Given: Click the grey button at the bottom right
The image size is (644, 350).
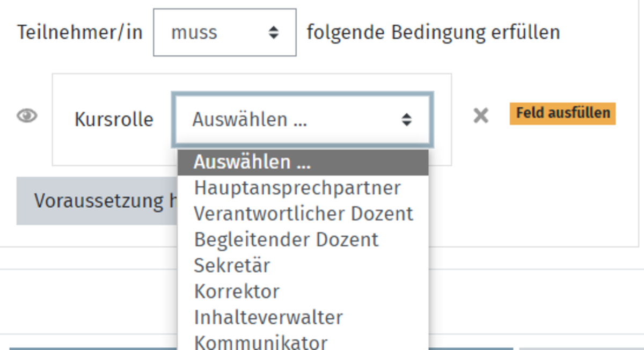Looking at the screenshot, I should [x=581, y=348].
